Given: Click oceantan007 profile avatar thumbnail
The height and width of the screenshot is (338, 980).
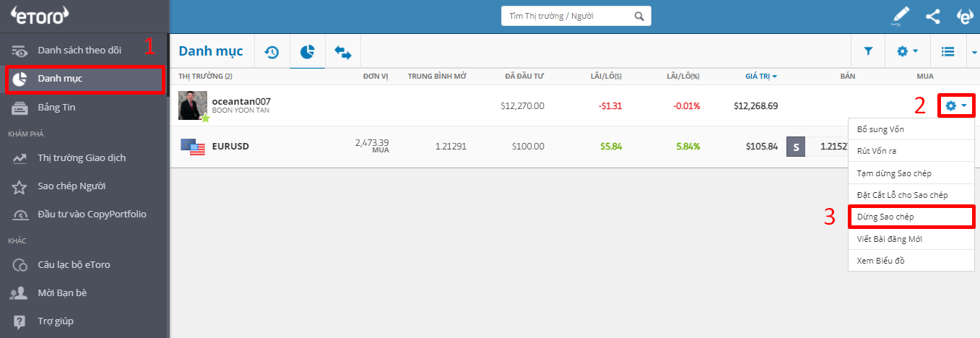Looking at the screenshot, I should tap(193, 105).
